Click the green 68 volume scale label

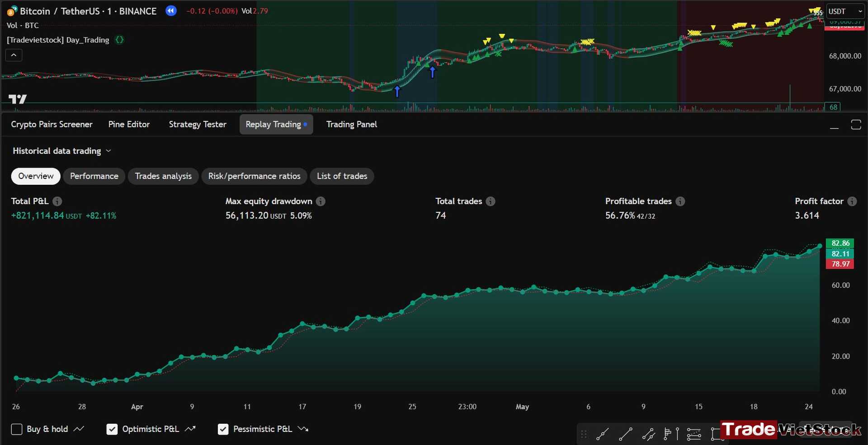point(833,107)
